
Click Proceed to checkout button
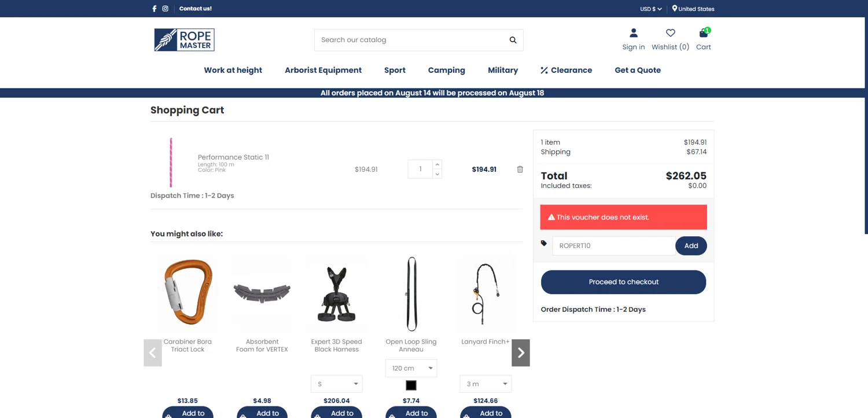(623, 282)
